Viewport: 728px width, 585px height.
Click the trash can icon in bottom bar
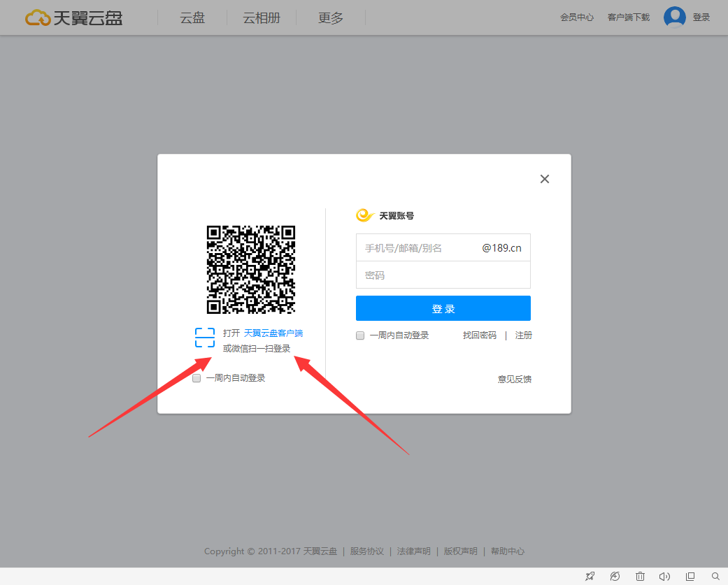tap(641, 576)
